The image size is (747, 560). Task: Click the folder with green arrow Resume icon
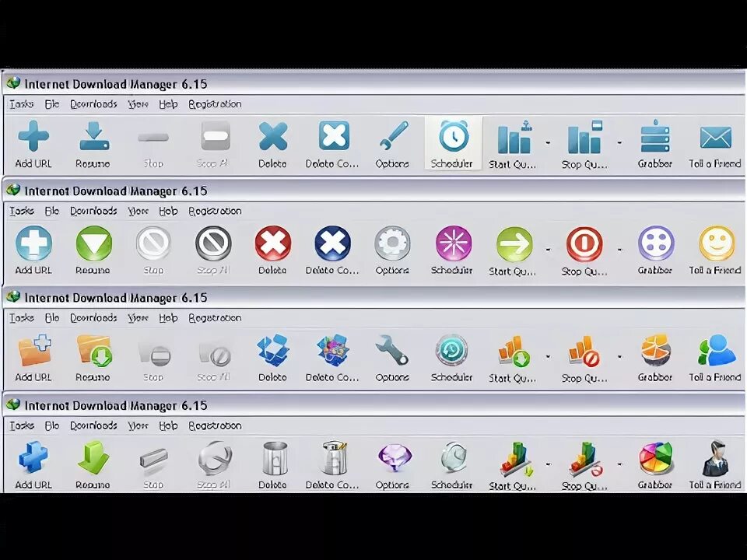click(94, 351)
